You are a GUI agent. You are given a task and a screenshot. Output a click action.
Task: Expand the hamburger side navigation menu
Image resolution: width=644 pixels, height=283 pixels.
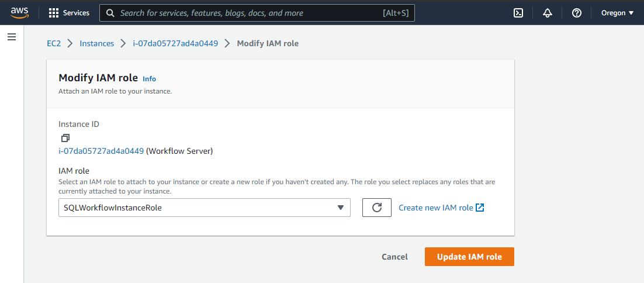click(x=12, y=37)
